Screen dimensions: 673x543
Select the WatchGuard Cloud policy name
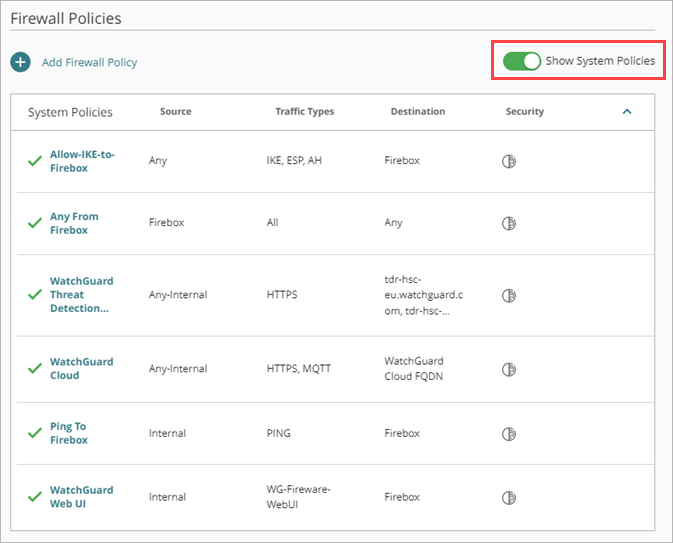(81, 368)
